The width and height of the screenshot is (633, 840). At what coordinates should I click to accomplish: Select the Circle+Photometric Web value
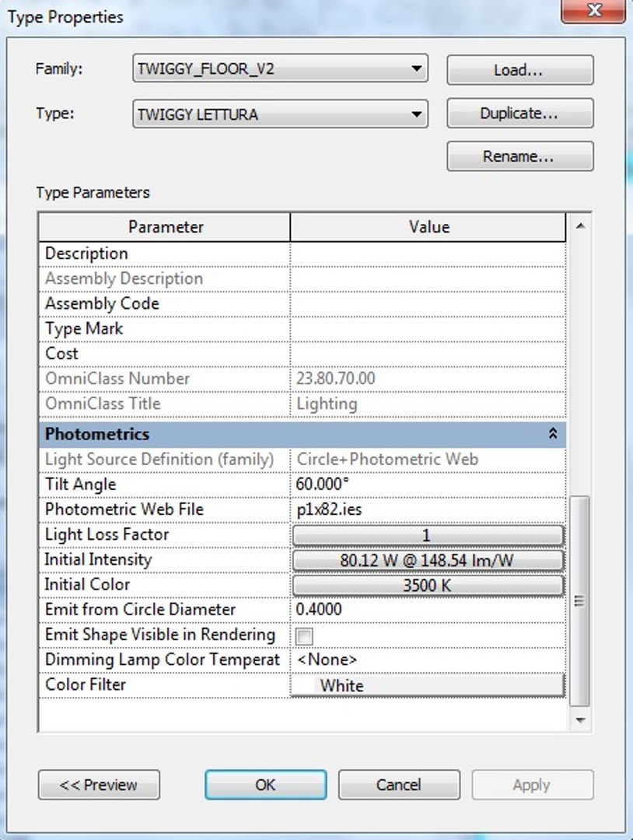[x=387, y=459]
